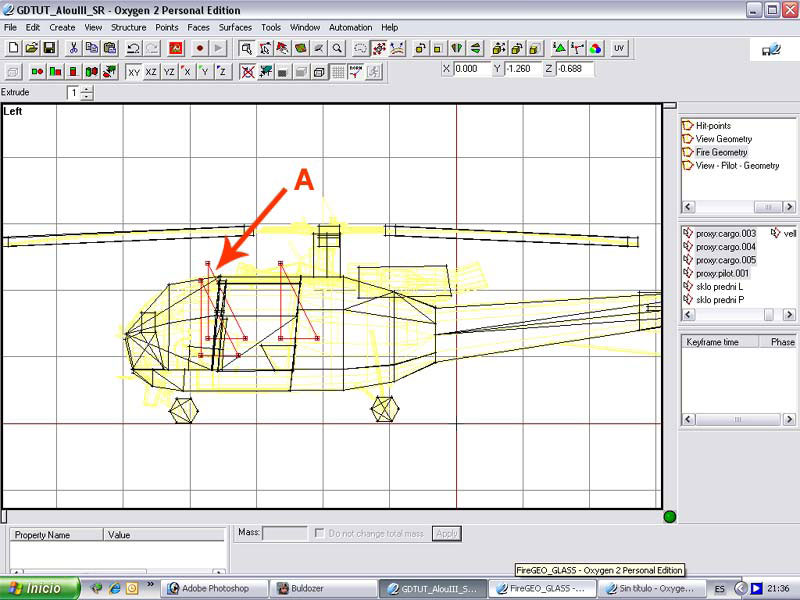The image size is (800, 600).
Task: Toggle the Y axis lock
Action: 204,72
